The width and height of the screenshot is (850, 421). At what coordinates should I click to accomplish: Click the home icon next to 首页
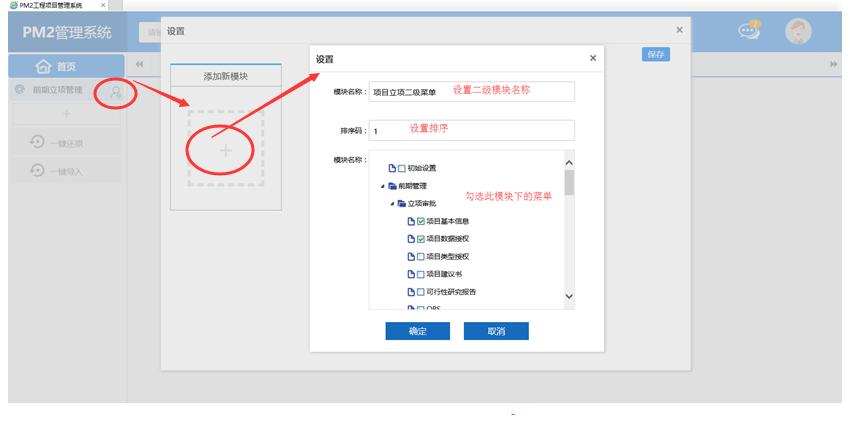click(x=43, y=66)
